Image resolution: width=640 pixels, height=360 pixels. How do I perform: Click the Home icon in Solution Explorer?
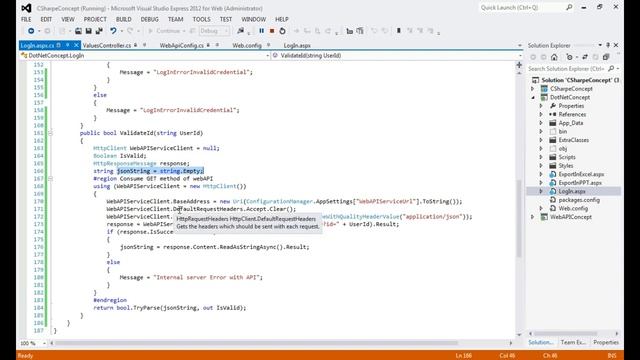[x=554, y=57]
